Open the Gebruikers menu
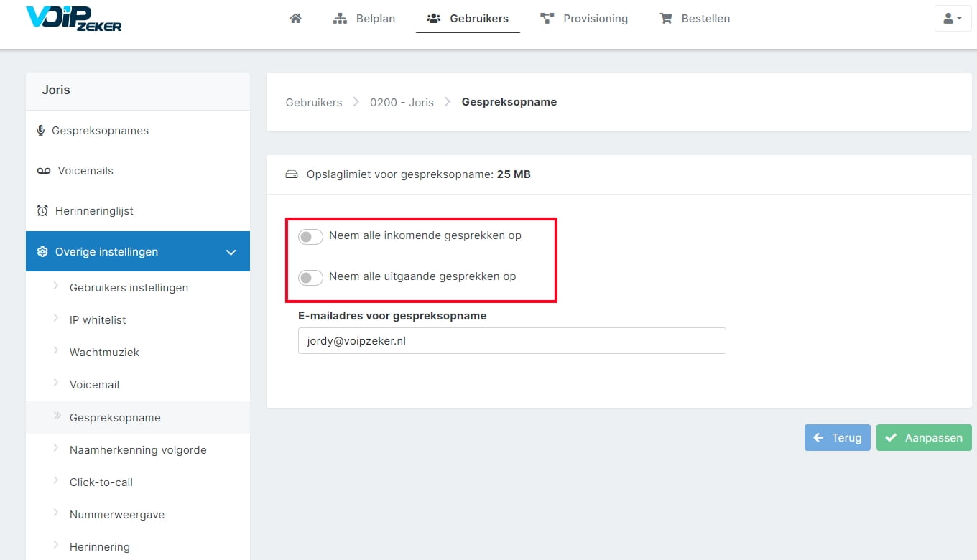 pos(468,19)
